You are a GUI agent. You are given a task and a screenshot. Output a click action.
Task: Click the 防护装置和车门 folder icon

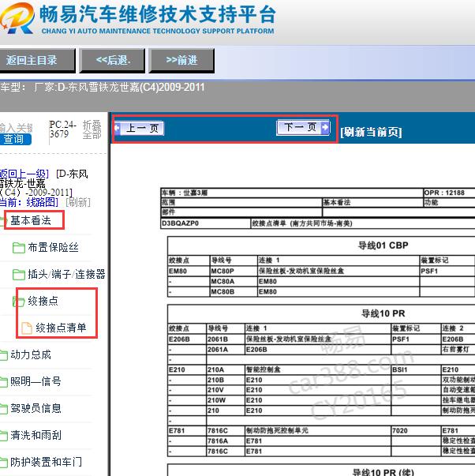click(3, 463)
